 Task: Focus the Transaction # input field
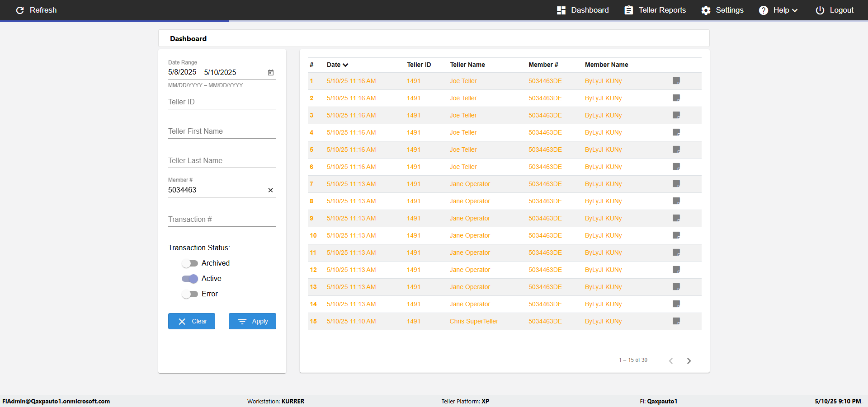(222, 220)
